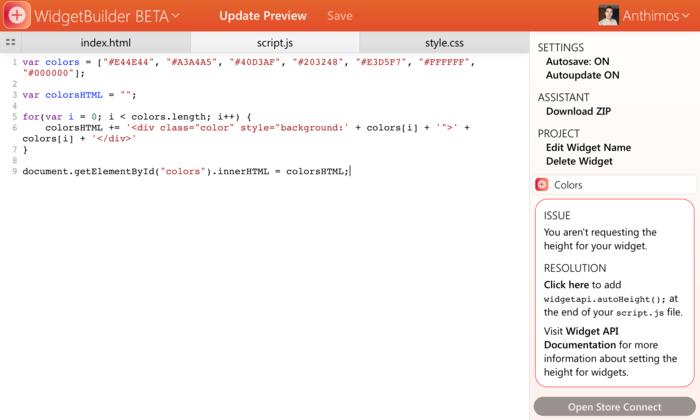
Task: Click the Open Store Connect button
Action: 614,407
